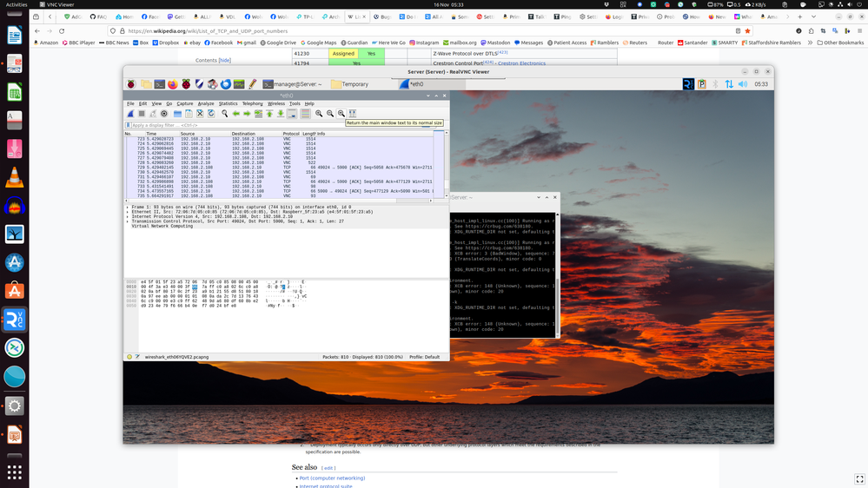Viewport: 868px width, 488px height.
Task: Reload the capture file in Wireshark
Action: pos(211,114)
